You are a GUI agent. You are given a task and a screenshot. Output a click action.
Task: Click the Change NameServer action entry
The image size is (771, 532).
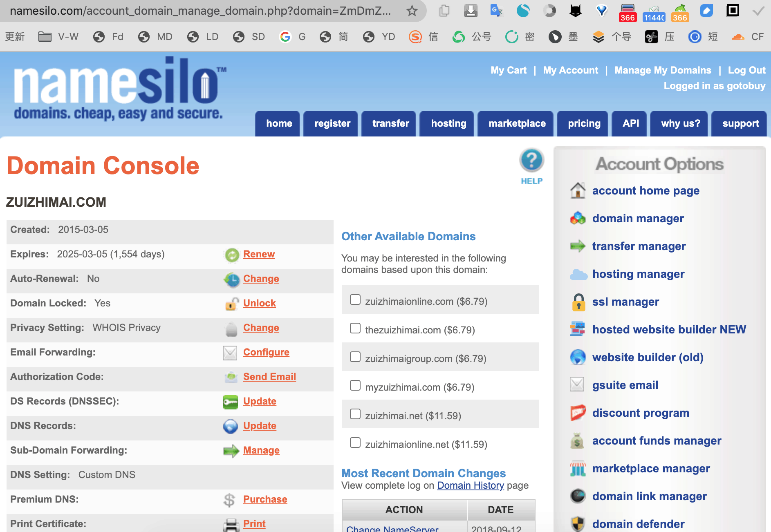(x=392, y=528)
